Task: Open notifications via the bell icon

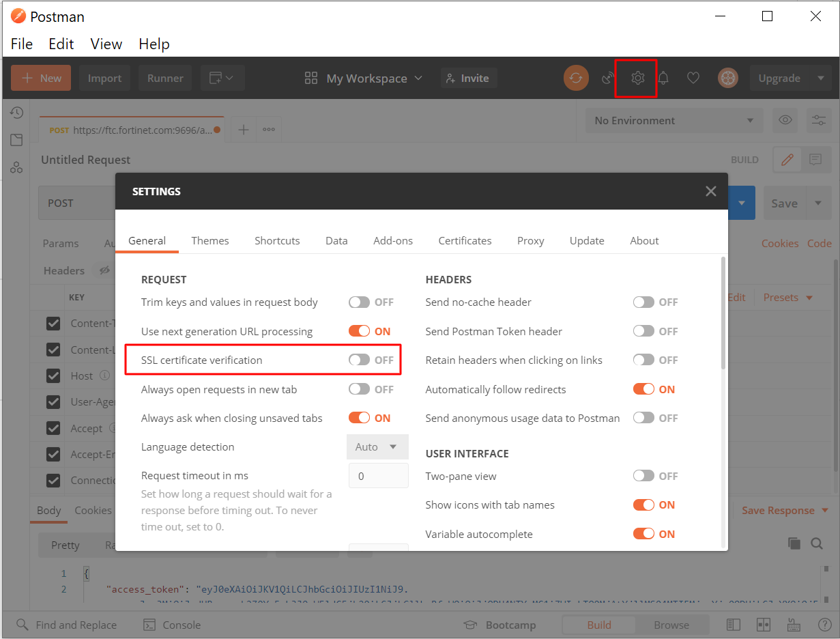Action: [663, 78]
